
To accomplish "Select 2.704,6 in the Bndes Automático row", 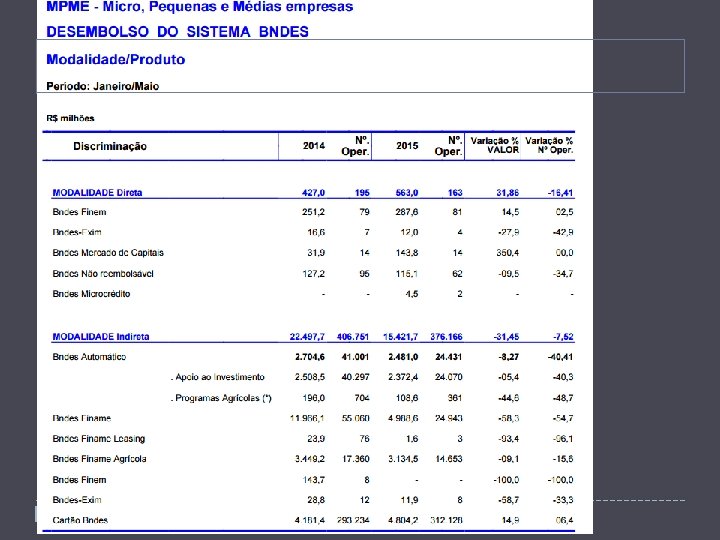I will 310,357.
